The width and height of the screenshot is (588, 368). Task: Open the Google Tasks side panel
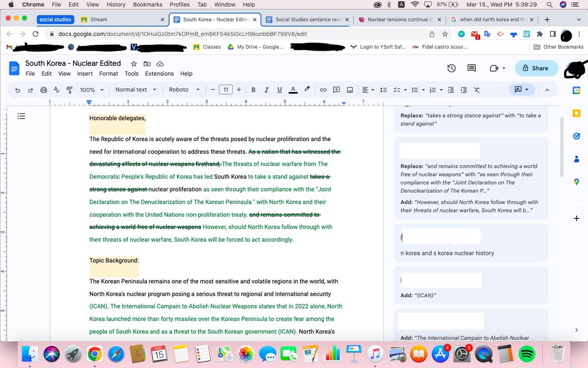pyautogui.click(x=576, y=136)
